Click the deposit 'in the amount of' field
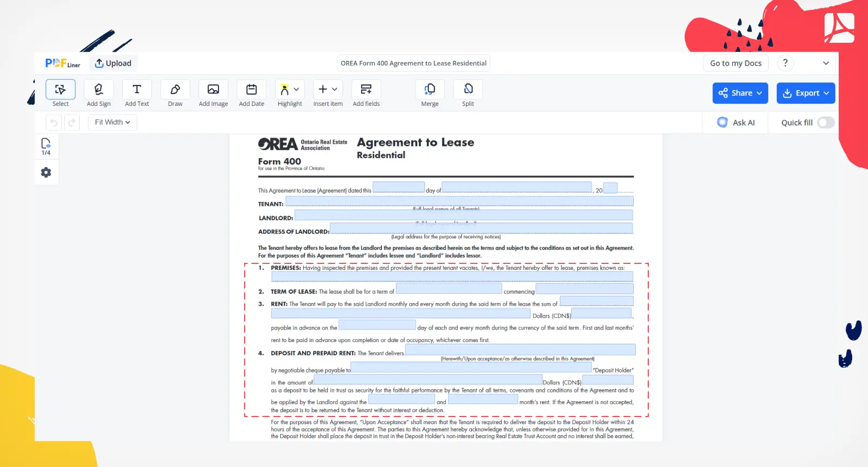This screenshot has width=868, height=467. coord(428,379)
